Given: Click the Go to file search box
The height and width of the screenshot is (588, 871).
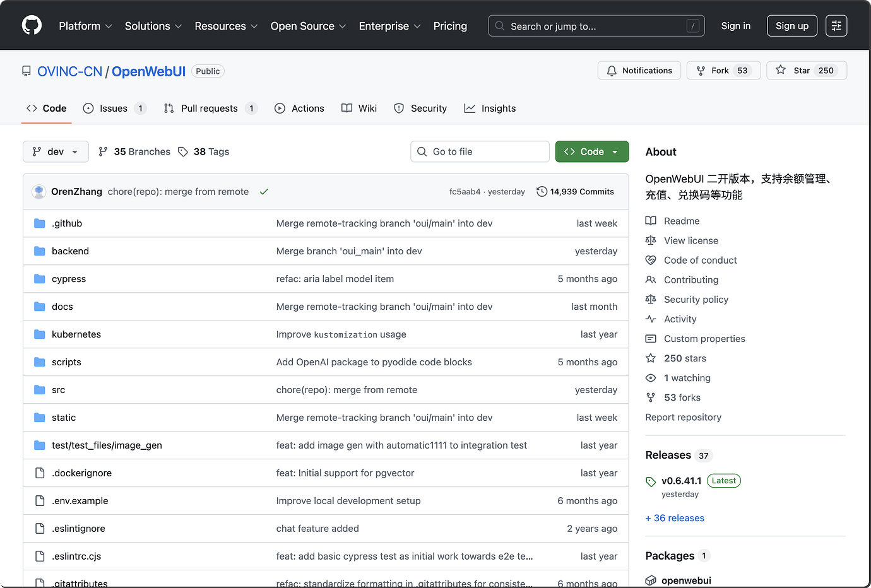Looking at the screenshot, I should click(480, 152).
